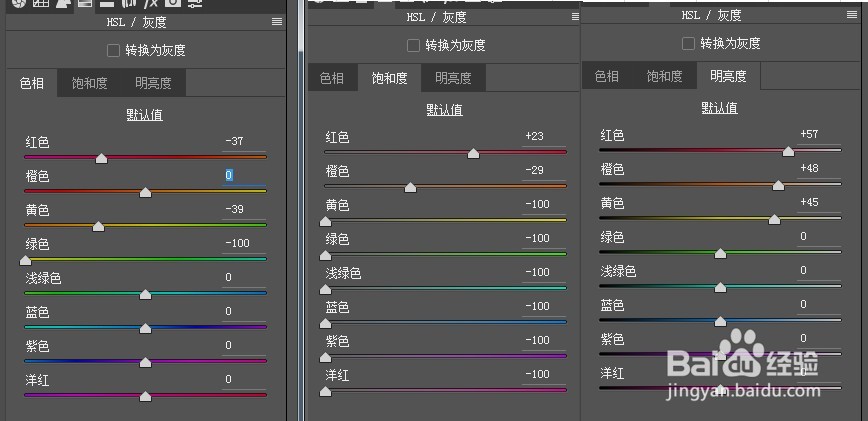Open the Luminance panel's HSL flyout menu icon
The height and width of the screenshot is (421, 868).
852,15
